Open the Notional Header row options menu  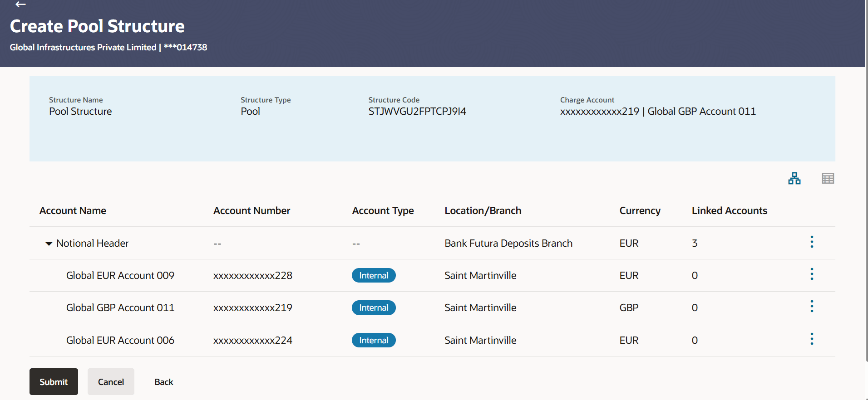(x=812, y=242)
